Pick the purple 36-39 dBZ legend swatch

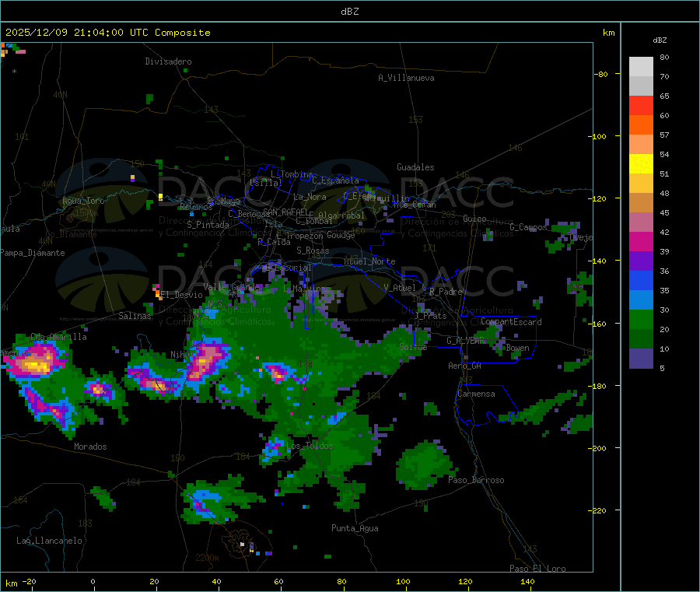coord(641,261)
